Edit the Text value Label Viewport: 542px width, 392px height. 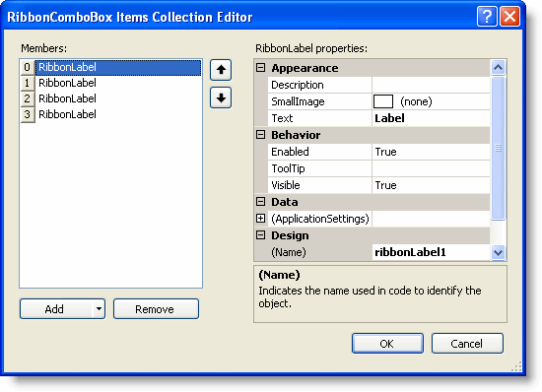[431, 118]
